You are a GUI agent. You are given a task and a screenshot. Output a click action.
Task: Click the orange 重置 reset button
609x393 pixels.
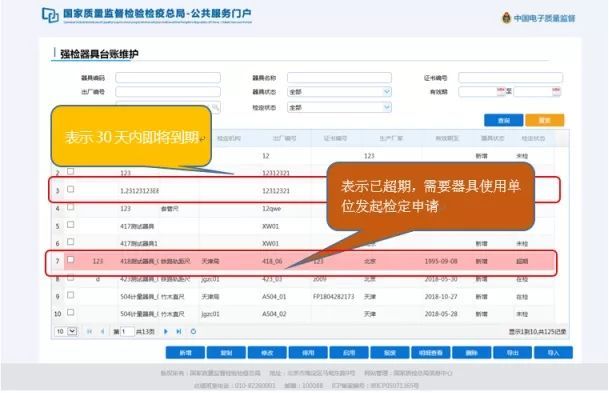pos(545,120)
